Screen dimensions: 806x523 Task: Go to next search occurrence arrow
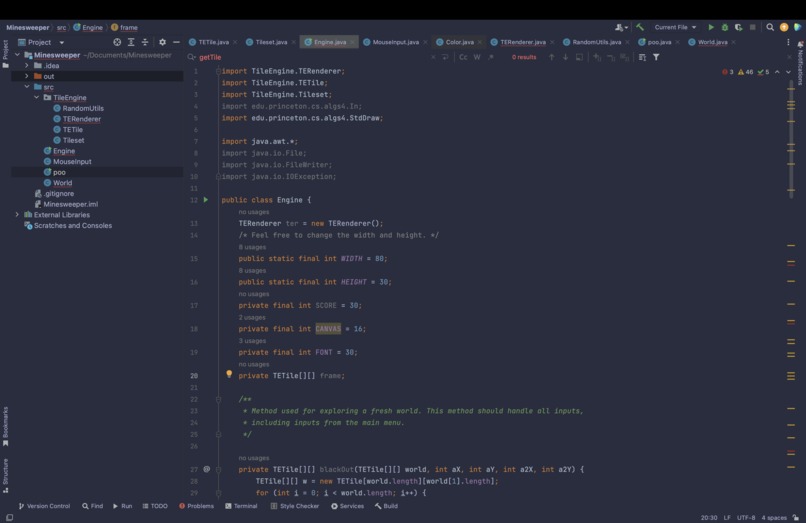tap(565, 57)
